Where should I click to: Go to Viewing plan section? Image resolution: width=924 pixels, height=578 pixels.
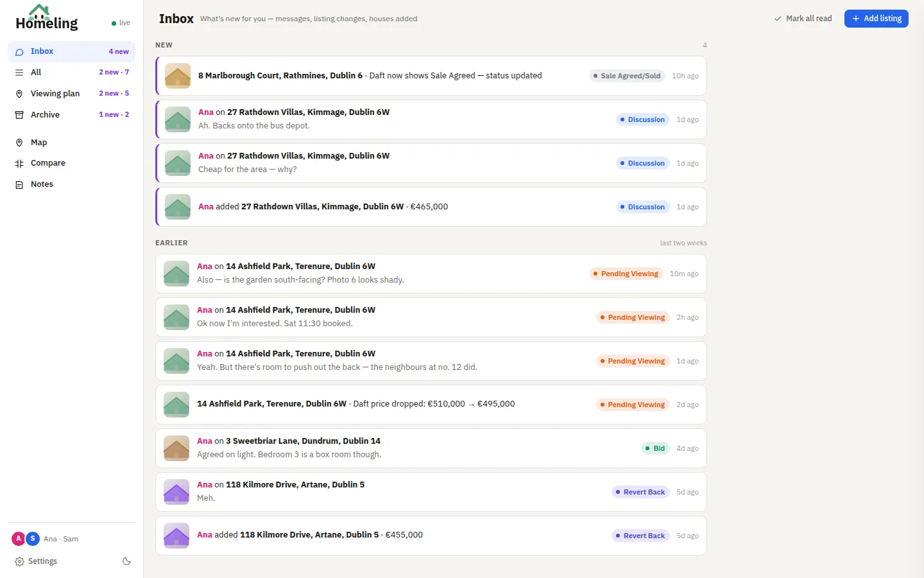[71, 94]
